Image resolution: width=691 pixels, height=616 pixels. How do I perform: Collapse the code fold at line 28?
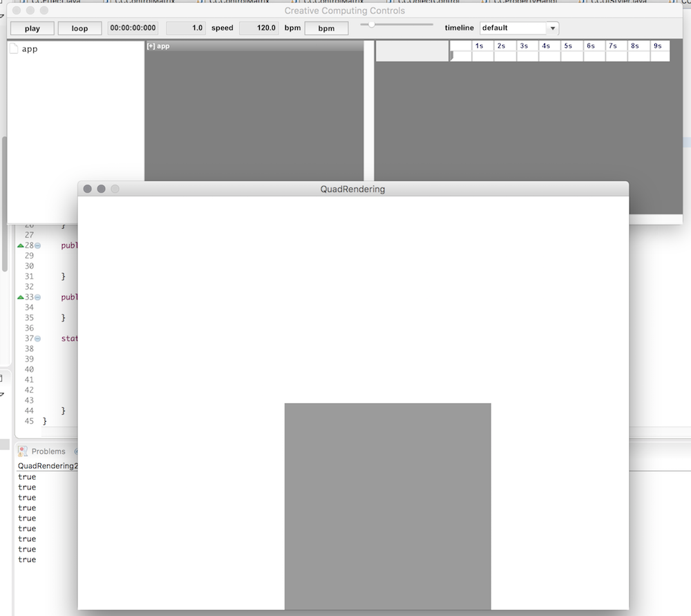38,245
